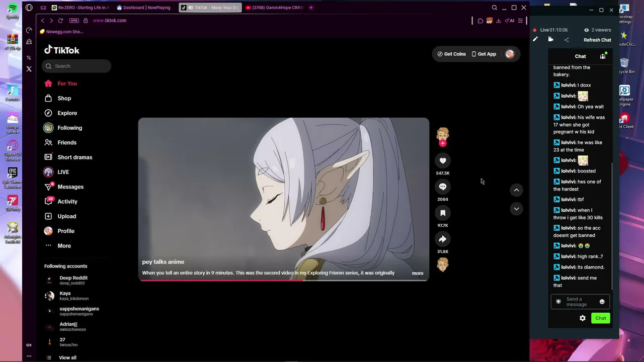Click the camera icon in stream panel
Image resolution: width=644 pixels, height=362 pixels.
click(x=551, y=40)
